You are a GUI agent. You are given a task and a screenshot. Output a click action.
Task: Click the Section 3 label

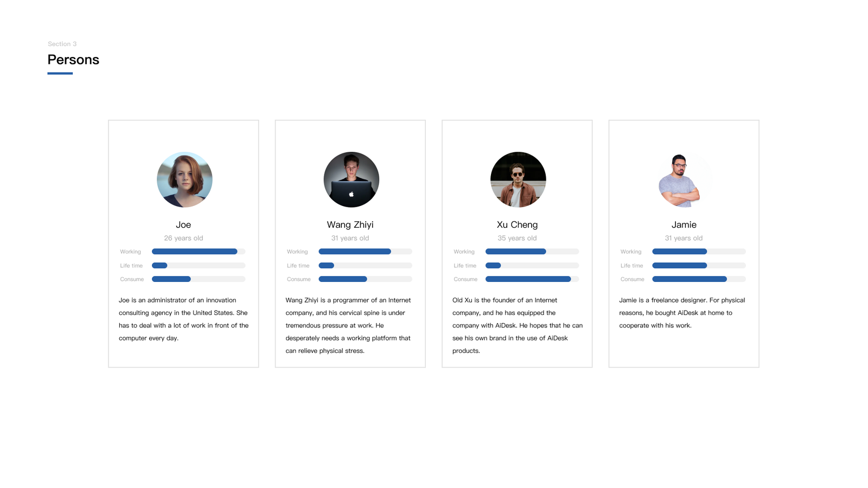tap(62, 44)
